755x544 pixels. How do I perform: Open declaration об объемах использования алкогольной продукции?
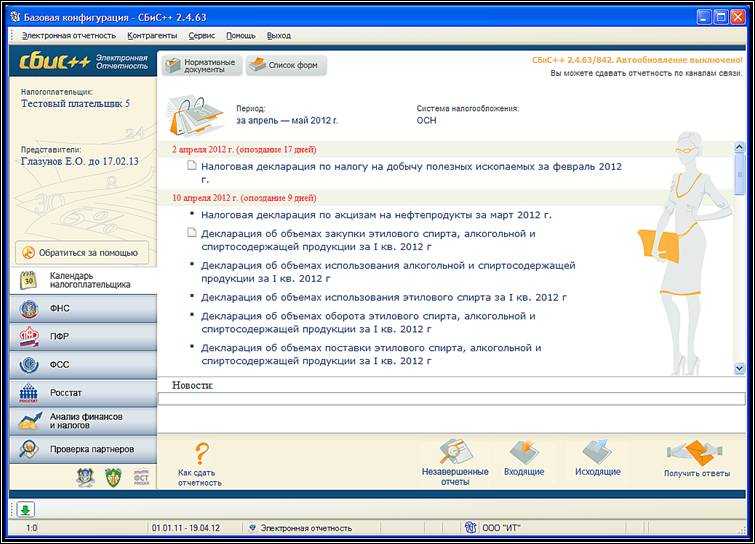388,272
